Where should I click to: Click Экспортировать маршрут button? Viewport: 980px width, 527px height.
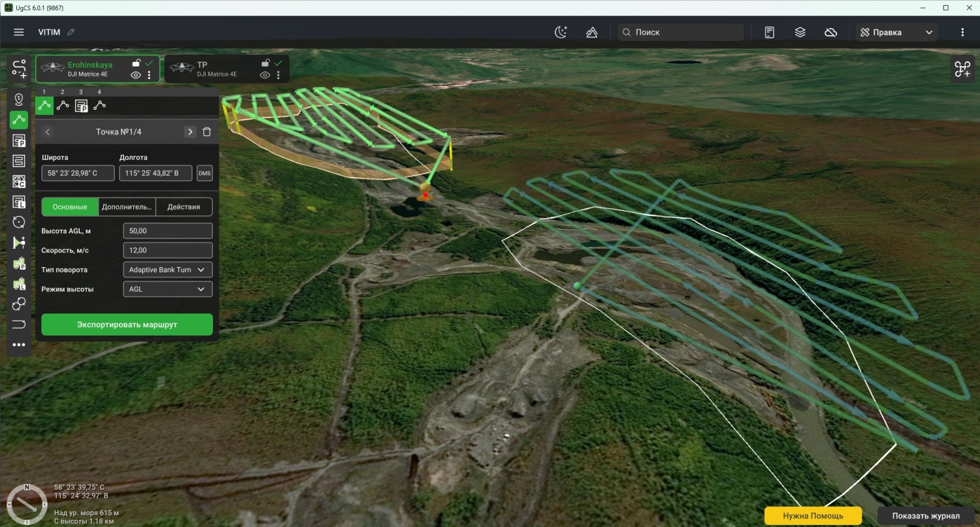pos(127,325)
